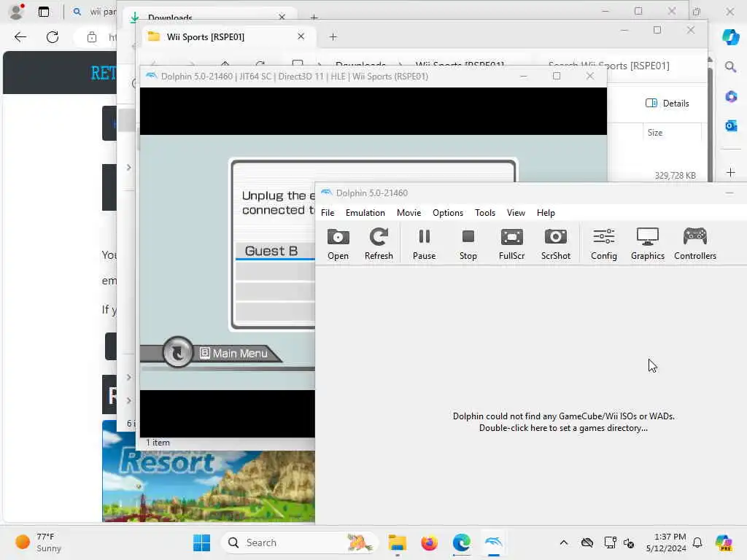Screen dimensions: 747x560
Task: Open the Tools menu
Action: point(485,213)
